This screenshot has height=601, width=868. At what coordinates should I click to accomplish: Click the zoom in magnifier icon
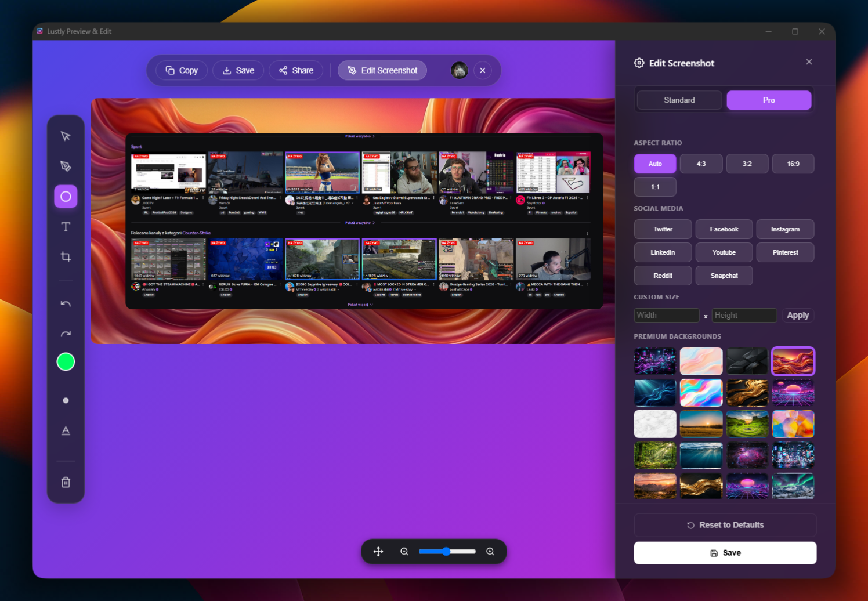pos(490,552)
